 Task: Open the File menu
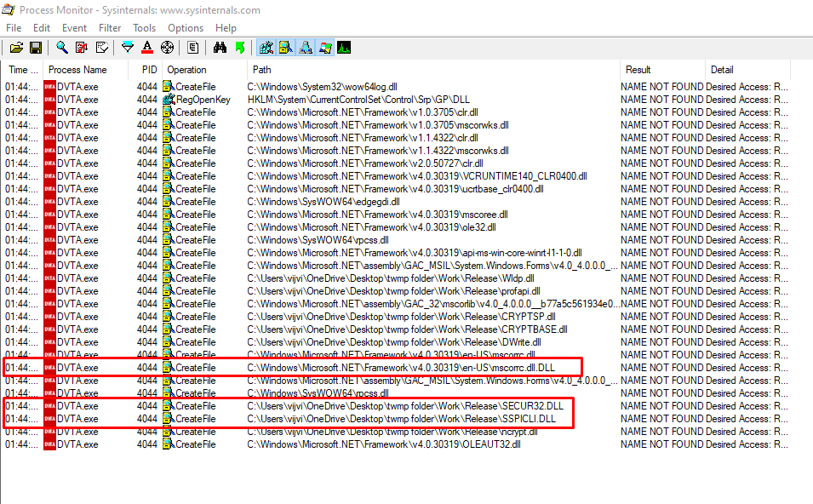(14, 28)
